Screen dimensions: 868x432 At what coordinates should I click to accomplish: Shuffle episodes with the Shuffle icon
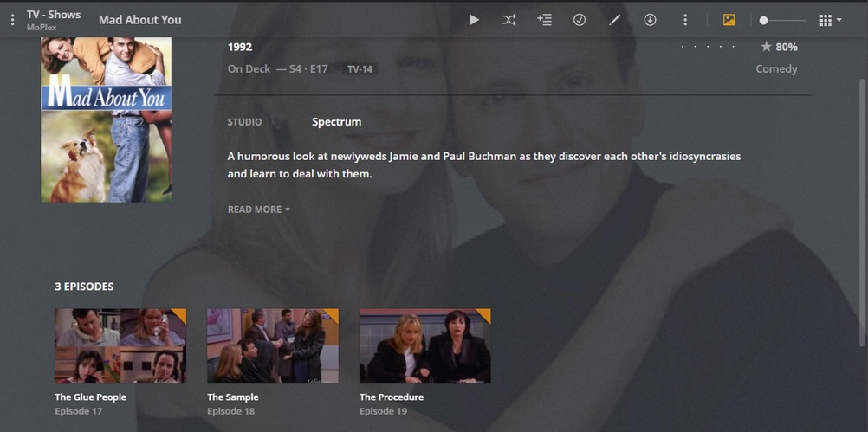(508, 20)
